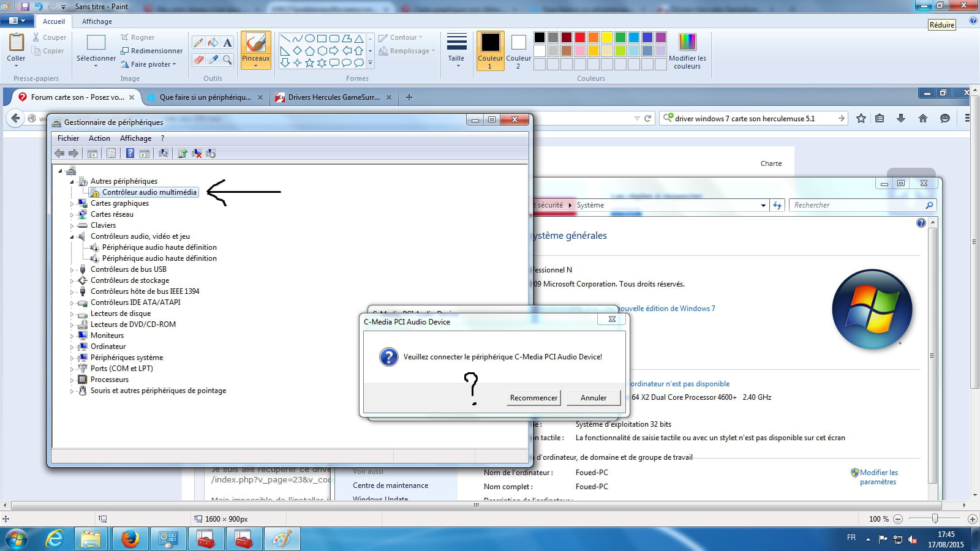Click Couper in the clipboard group
The image size is (980, 551).
49,37
